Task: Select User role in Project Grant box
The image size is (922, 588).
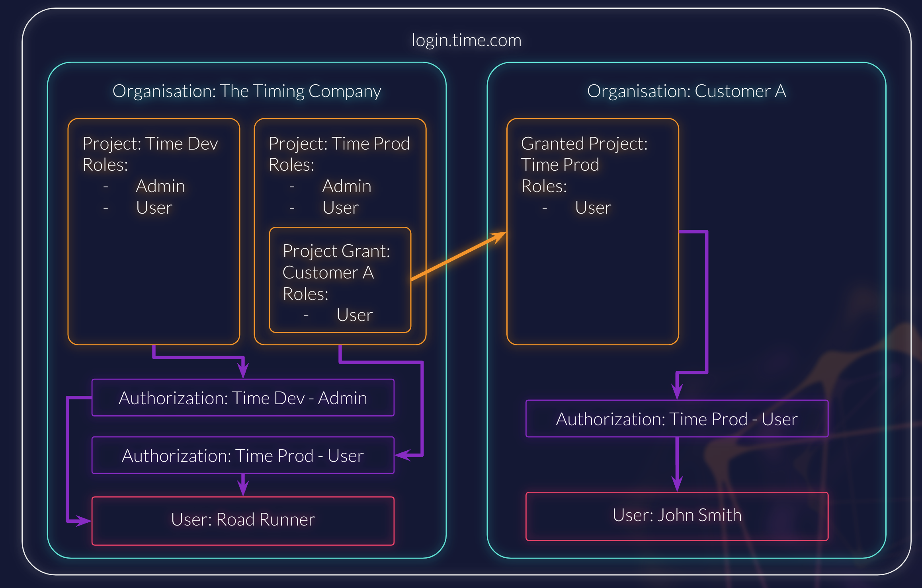Action: (354, 315)
